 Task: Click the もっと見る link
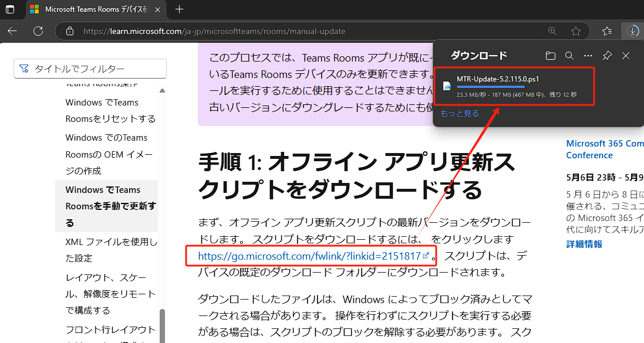coord(460,113)
